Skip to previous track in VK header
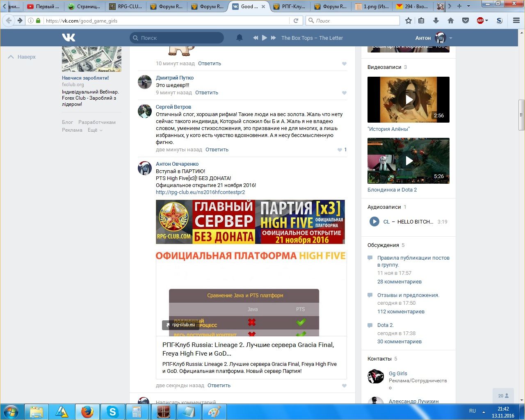 [x=256, y=38]
